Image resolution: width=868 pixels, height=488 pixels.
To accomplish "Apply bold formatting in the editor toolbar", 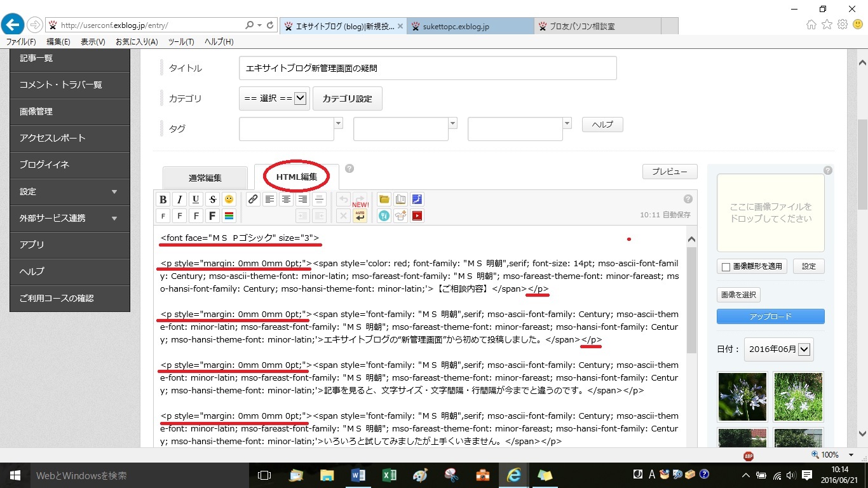I will click(163, 200).
